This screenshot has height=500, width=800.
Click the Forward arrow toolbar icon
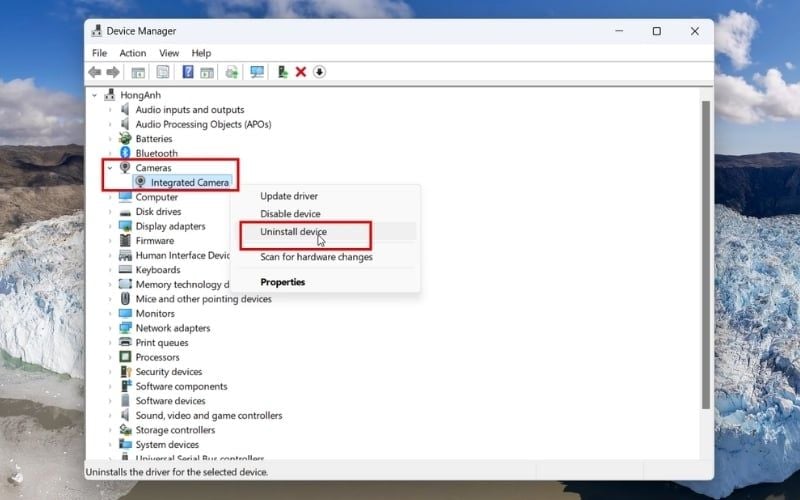[x=113, y=72]
